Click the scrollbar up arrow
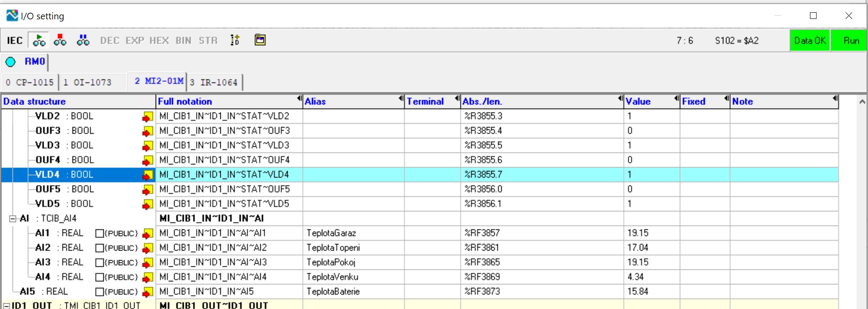This screenshot has height=309, width=868. (x=862, y=102)
